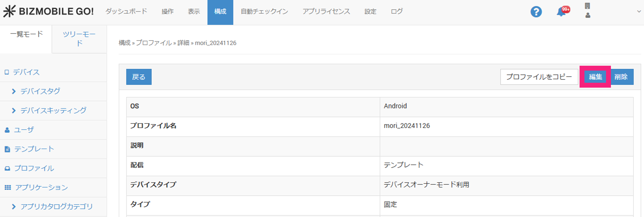644x217 pixels.
Task: Click the grid icon beside アプリケーション
Action: pyautogui.click(x=8, y=187)
